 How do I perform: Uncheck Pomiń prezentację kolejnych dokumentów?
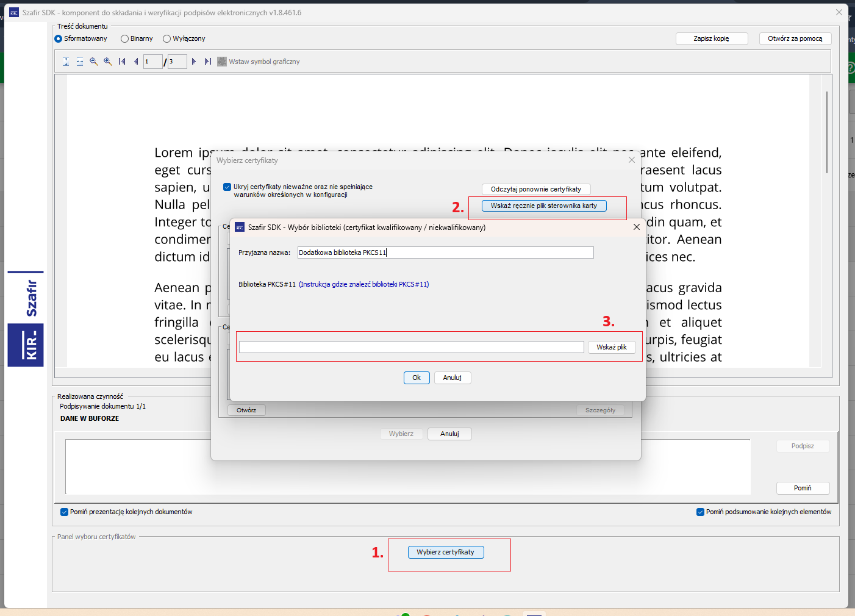click(x=64, y=512)
